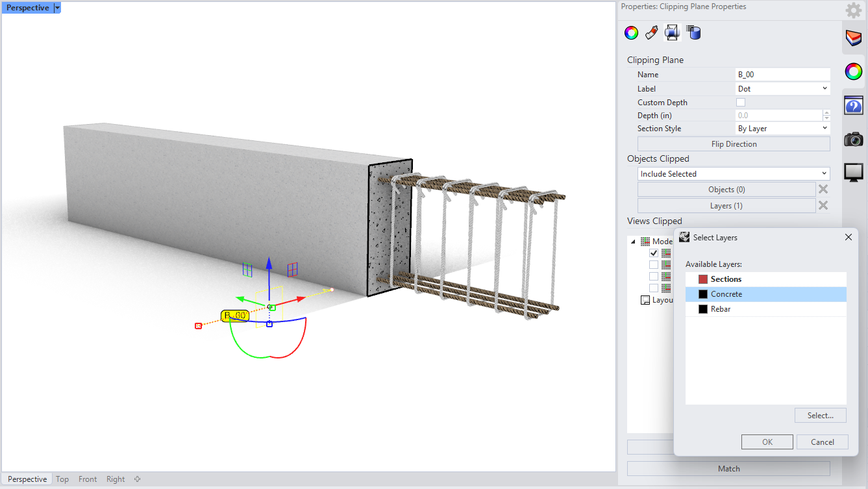Expand the Include Selected dropdown
The height and width of the screenshot is (489, 868).
pos(734,174)
